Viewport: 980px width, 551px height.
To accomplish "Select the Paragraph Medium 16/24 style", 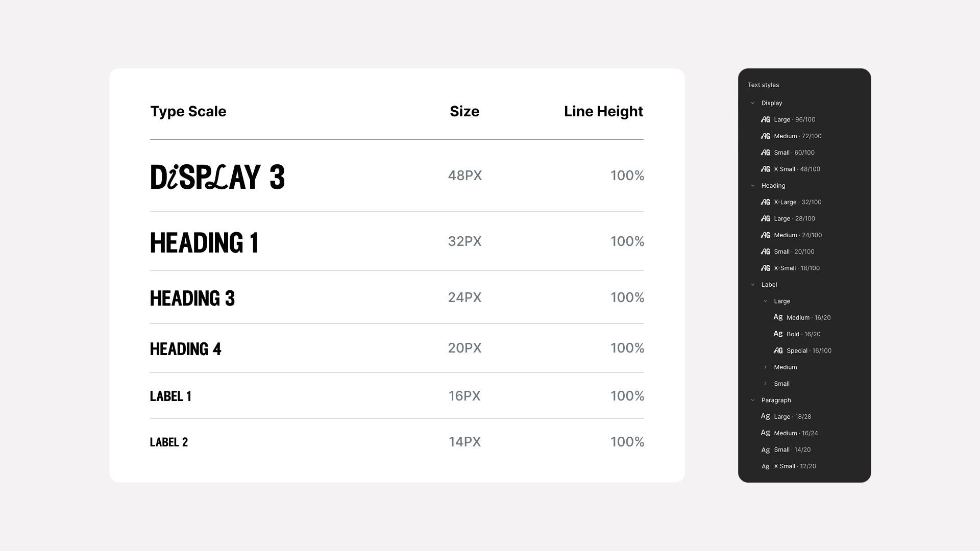I will pos(794,433).
